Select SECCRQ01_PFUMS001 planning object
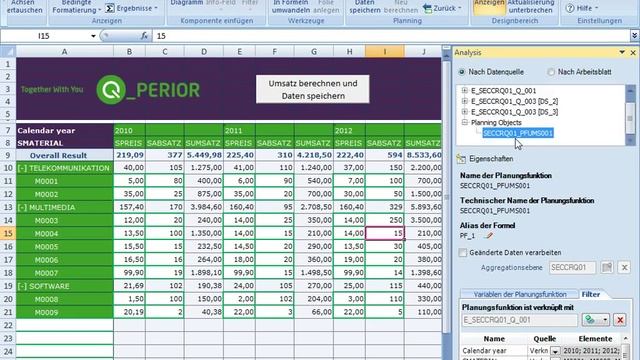Image resolution: width=640 pixels, height=360 pixels. tap(518, 133)
